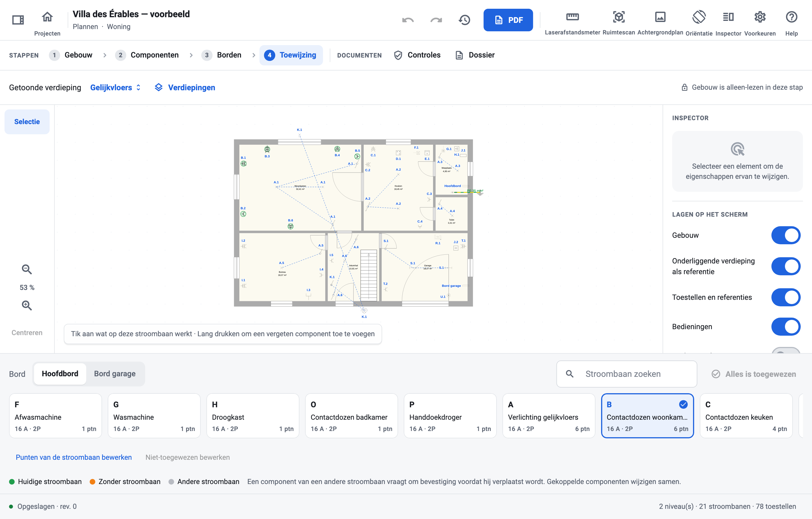Select circuit P Handdoekdroger card

pos(450,416)
